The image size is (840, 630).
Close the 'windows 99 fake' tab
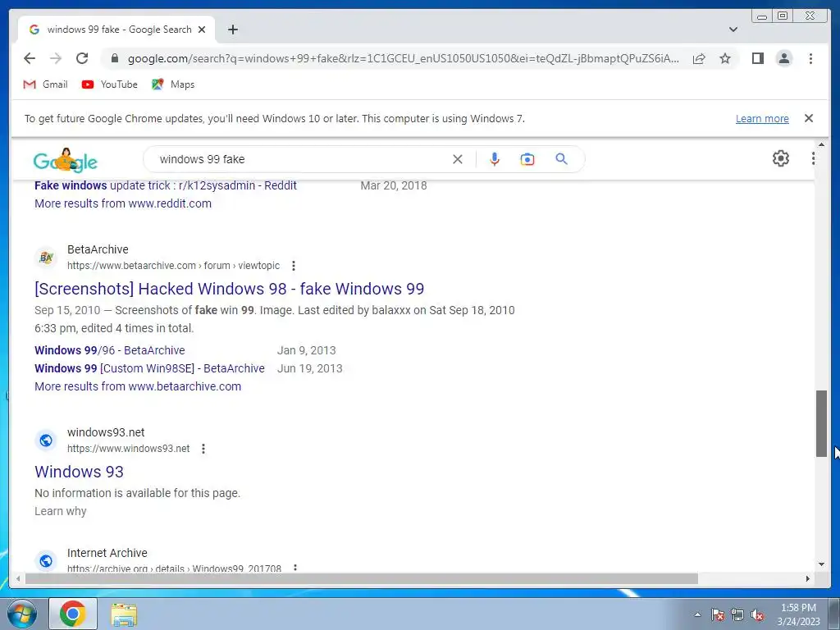(x=202, y=30)
